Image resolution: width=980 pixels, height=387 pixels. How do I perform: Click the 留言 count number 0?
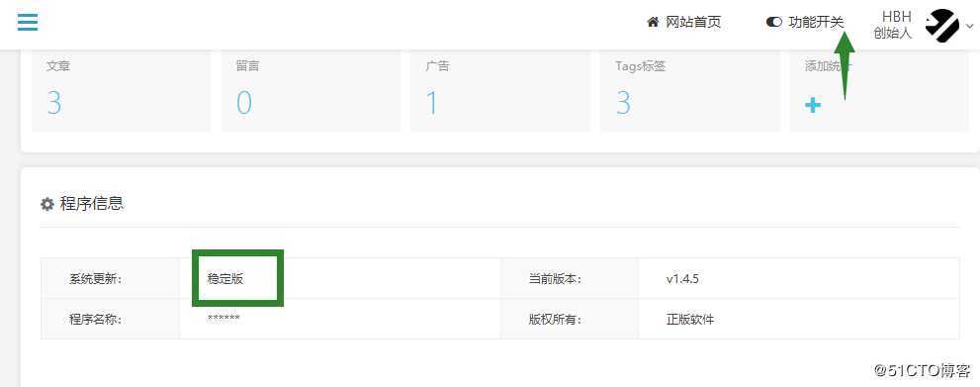tap(243, 103)
